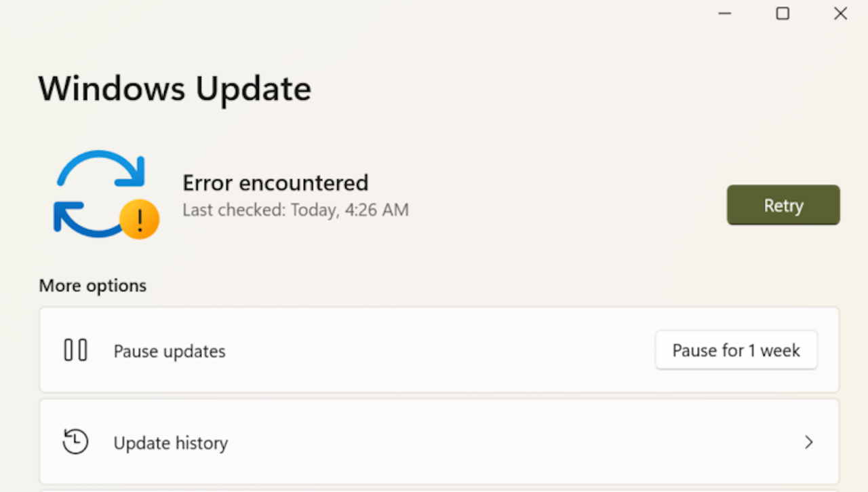Open the Update history label
The height and width of the screenshot is (492, 868).
pyautogui.click(x=171, y=442)
